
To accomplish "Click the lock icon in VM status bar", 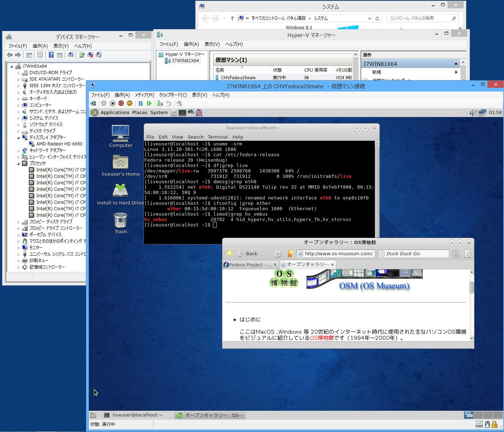I will (x=494, y=424).
